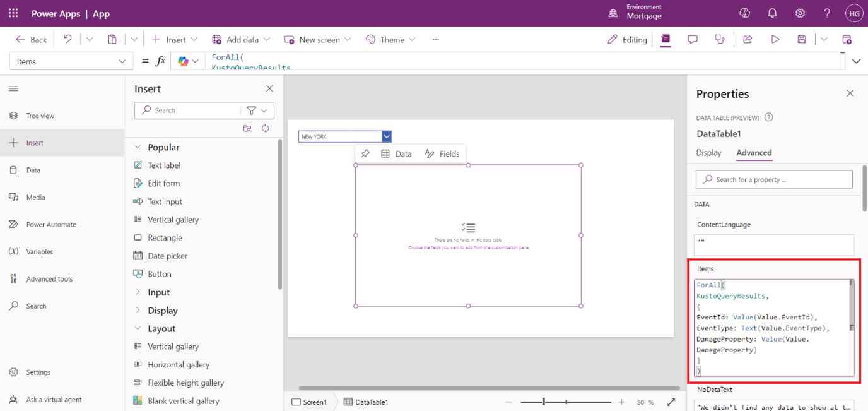
Task: Adjust the zoom slider handle
Action: click(544, 402)
